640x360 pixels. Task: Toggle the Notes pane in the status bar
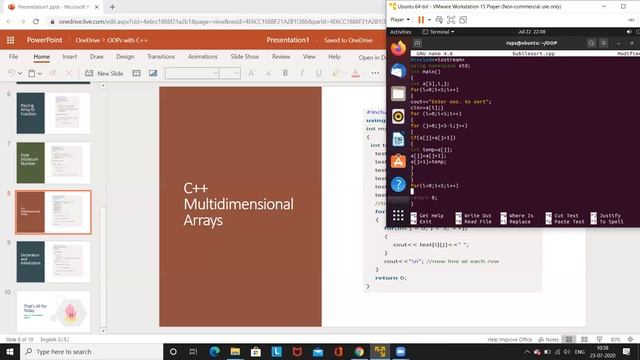point(549,339)
